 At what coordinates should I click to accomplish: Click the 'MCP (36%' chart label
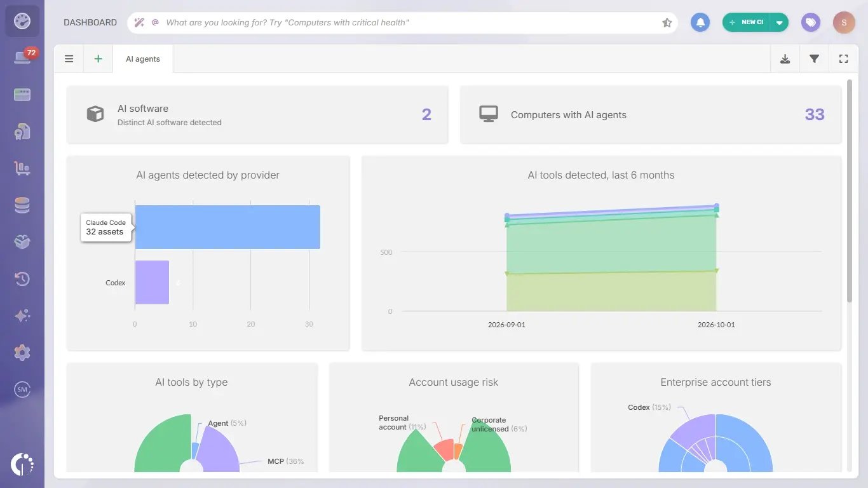coord(286,461)
